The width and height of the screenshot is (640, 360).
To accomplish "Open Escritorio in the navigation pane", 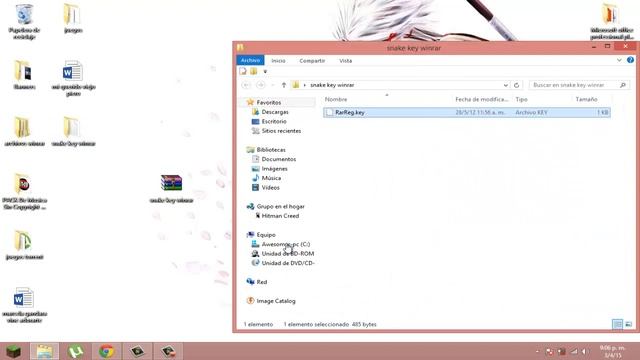I will 274,121.
